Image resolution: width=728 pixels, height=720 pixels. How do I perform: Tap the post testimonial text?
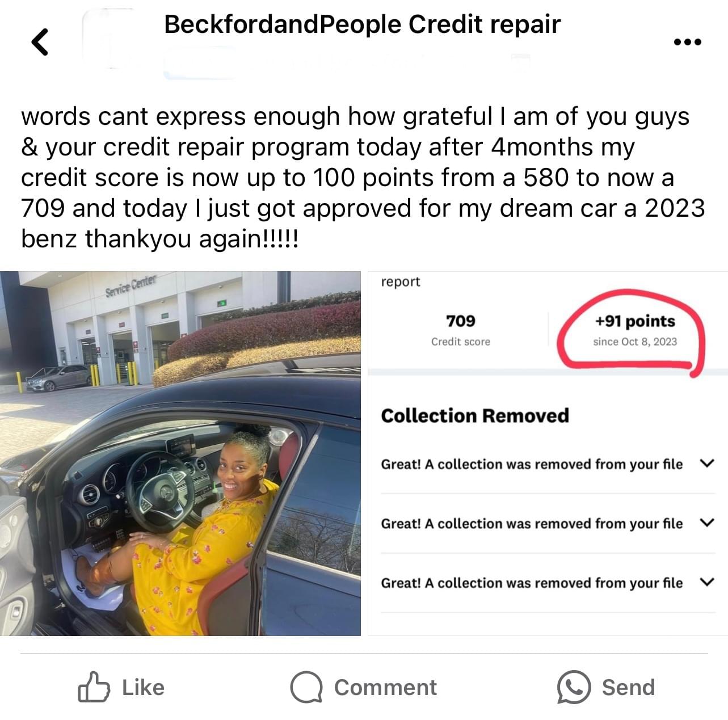[363, 178]
